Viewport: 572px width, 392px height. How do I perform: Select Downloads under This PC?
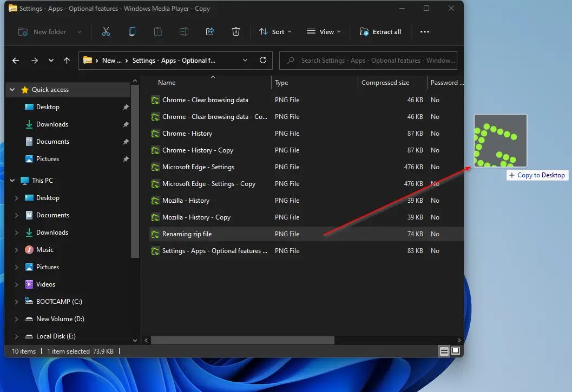coord(52,232)
